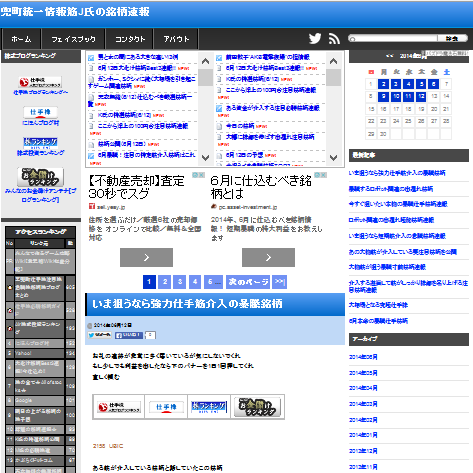Screen dimensions: 473x473
Task: Jump to last page with >>| button
Action: tap(279, 282)
